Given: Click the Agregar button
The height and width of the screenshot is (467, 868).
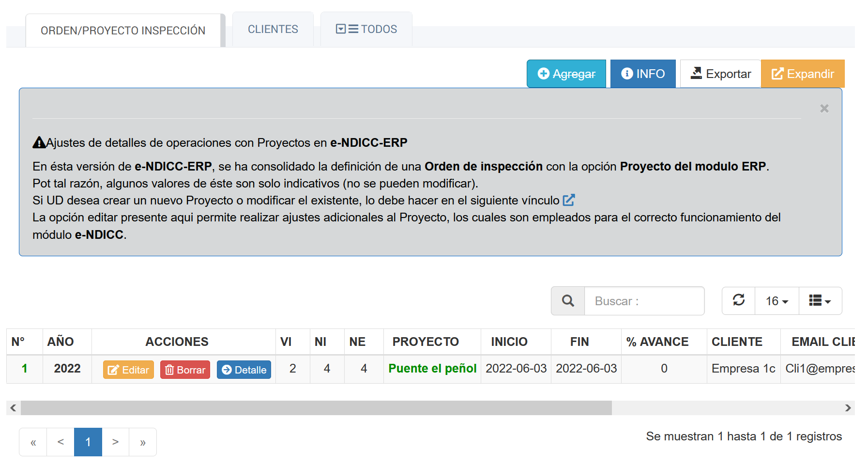Looking at the screenshot, I should click(566, 74).
